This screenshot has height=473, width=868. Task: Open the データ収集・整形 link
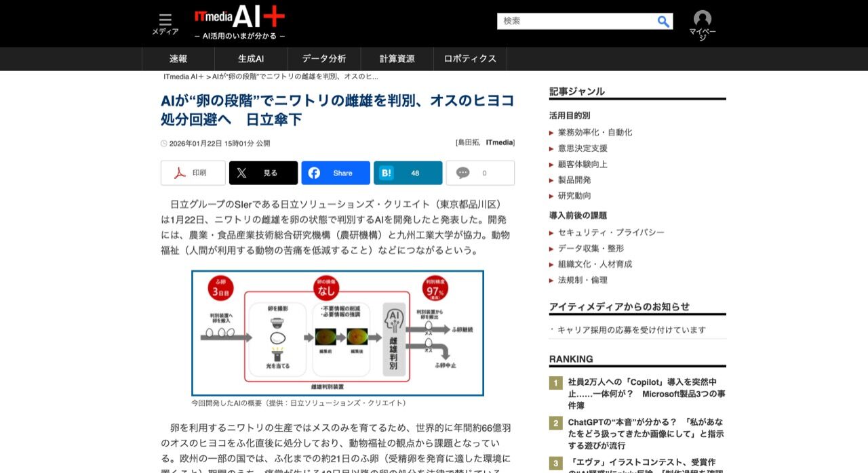tap(591, 249)
